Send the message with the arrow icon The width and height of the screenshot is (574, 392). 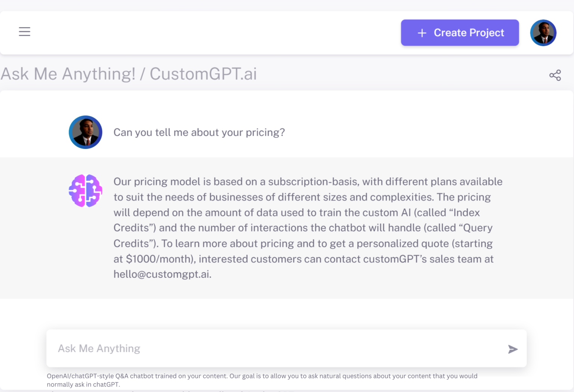(x=513, y=349)
